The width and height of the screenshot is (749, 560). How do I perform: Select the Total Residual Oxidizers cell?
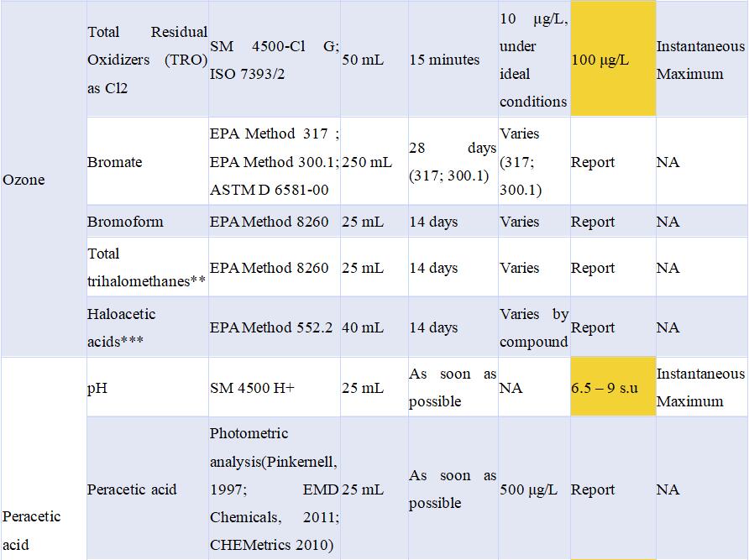pyautogui.click(x=147, y=59)
